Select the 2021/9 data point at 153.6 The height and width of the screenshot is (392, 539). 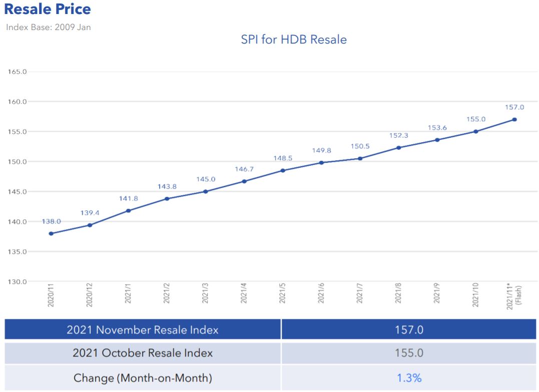437,140
